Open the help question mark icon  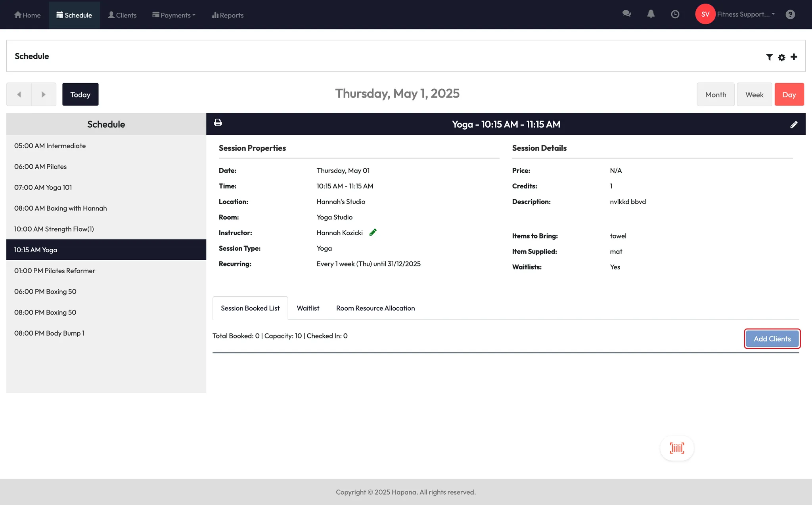790,14
